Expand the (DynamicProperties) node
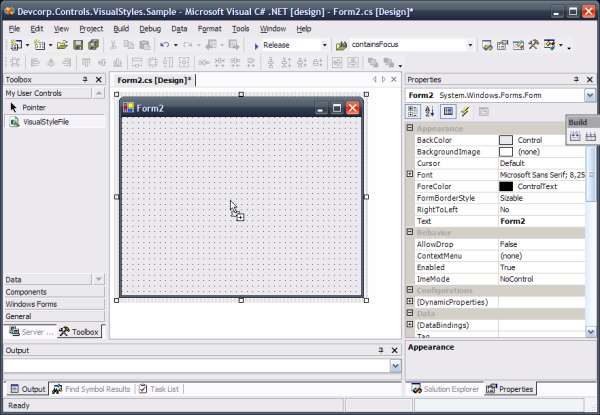Viewport: 600px width, 415px height. point(410,301)
